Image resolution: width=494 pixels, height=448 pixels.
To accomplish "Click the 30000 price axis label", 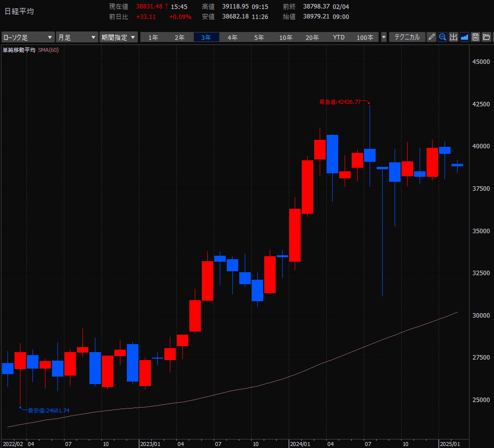I will (481, 315).
